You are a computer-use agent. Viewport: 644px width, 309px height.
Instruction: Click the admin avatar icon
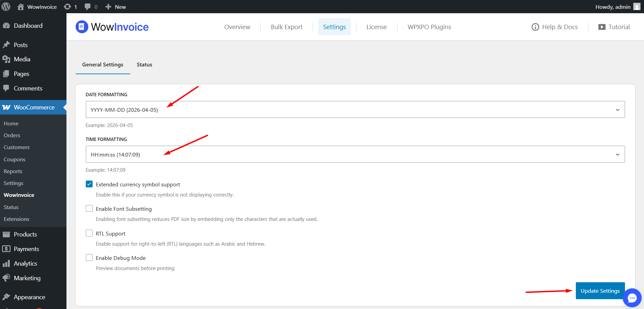(x=637, y=7)
